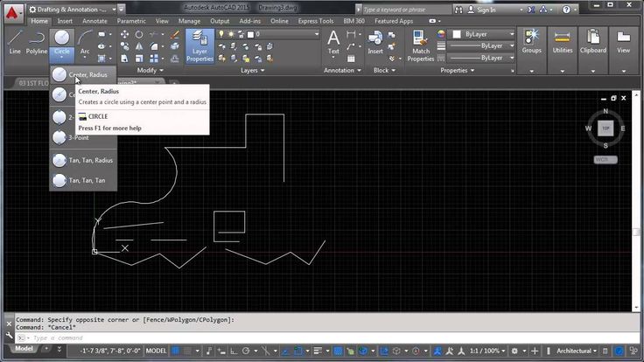Open the AutoCAD application menu (red A)
This screenshot has height=362, width=644.
13,13
